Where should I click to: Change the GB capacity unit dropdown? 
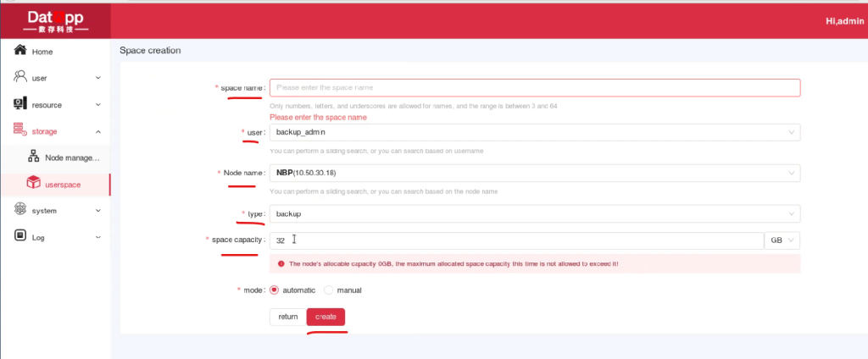(782, 240)
